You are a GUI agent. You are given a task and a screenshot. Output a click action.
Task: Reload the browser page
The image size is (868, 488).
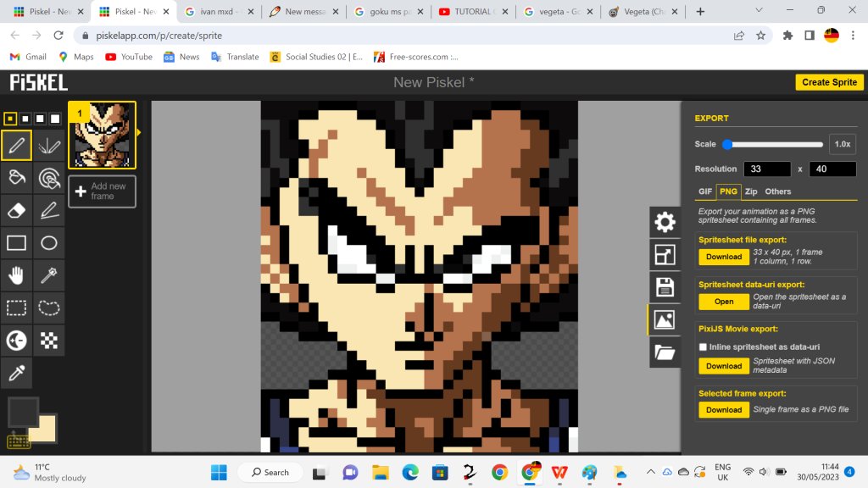58,36
